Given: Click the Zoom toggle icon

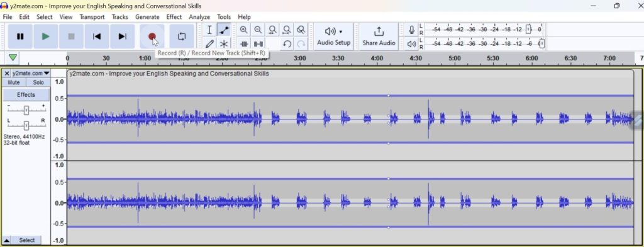Looking at the screenshot, I should pos(301,30).
